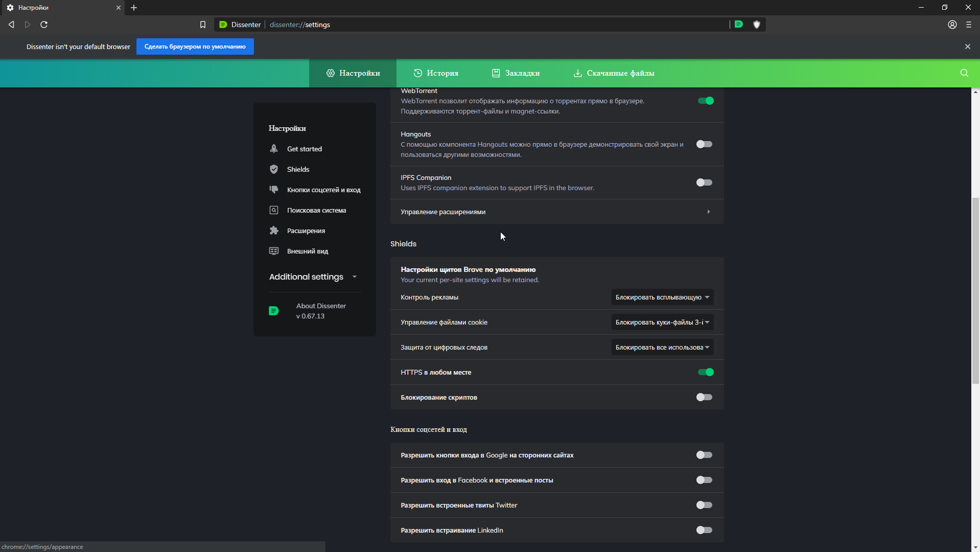Expand Additional settings in the sidebar
This screenshot has height=552, width=980.
click(x=313, y=277)
